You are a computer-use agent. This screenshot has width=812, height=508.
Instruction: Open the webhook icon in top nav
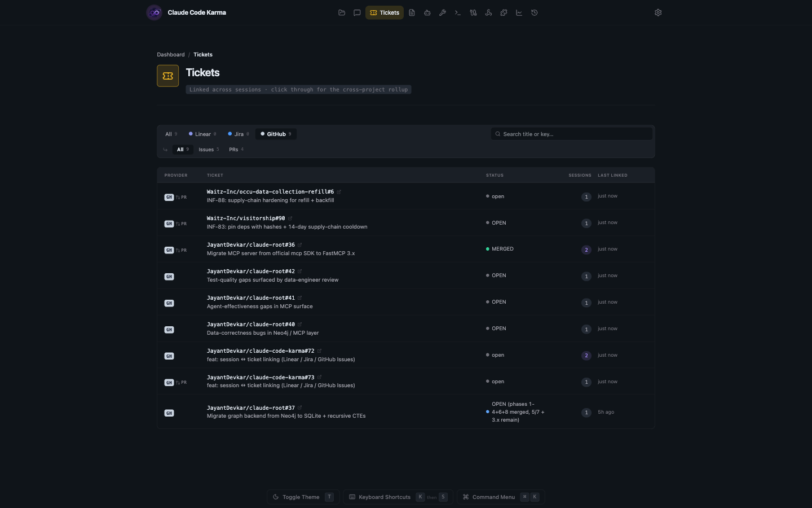click(488, 12)
